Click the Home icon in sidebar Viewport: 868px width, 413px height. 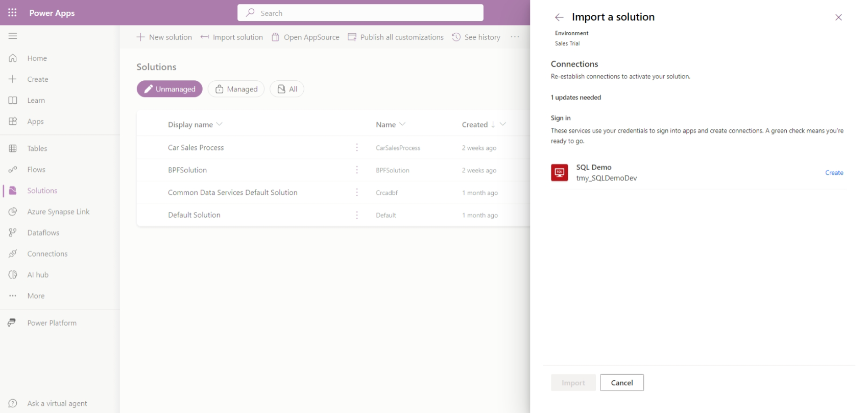tap(13, 58)
